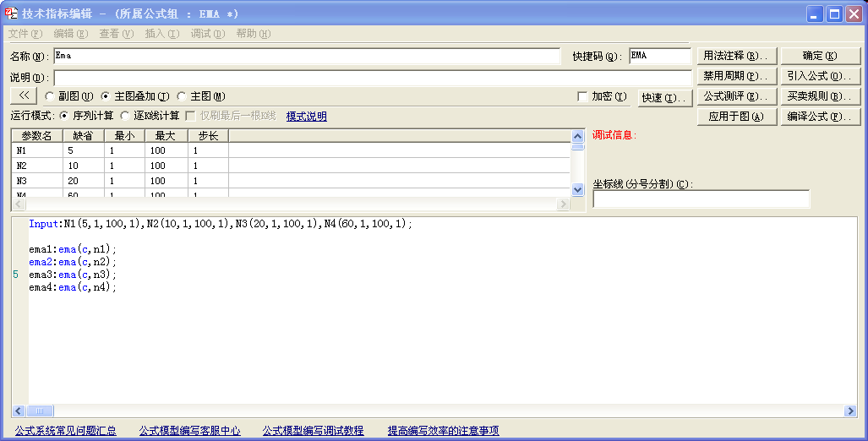Click parameter table left scroll arrow
Screen dimensions: 868x441
tap(19, 204)
